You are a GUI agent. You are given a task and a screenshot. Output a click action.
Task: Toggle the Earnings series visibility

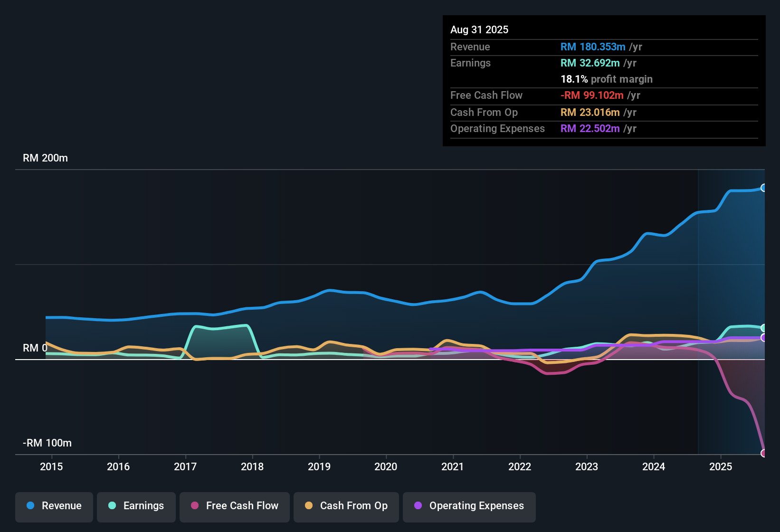136,507
